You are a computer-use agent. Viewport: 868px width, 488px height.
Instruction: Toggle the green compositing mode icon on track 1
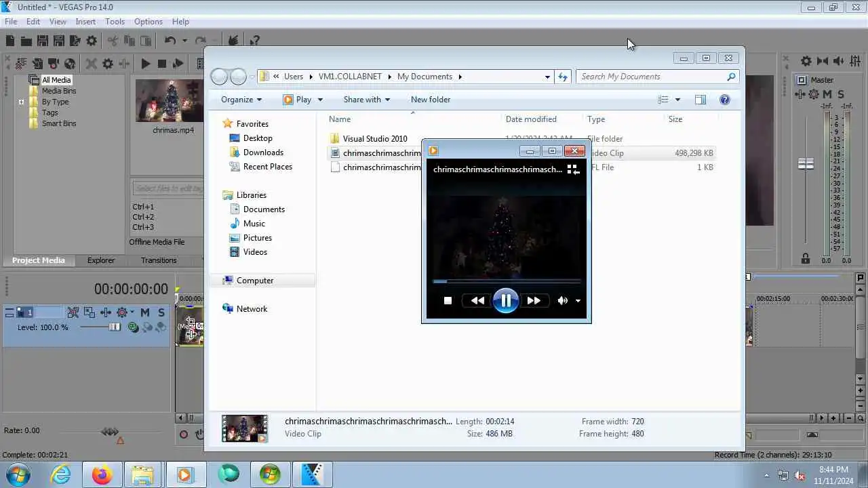[x=134, y=327]
